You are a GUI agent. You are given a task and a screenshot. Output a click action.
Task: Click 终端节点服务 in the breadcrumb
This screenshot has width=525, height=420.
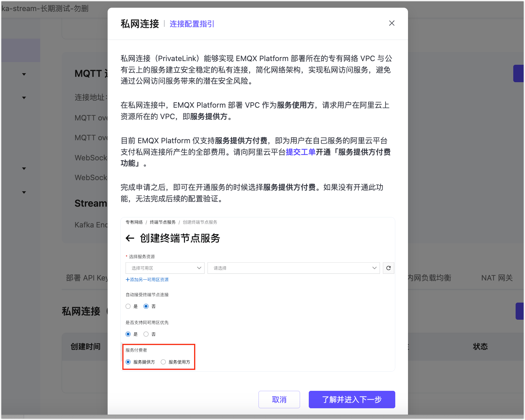[x=163, y=222]
